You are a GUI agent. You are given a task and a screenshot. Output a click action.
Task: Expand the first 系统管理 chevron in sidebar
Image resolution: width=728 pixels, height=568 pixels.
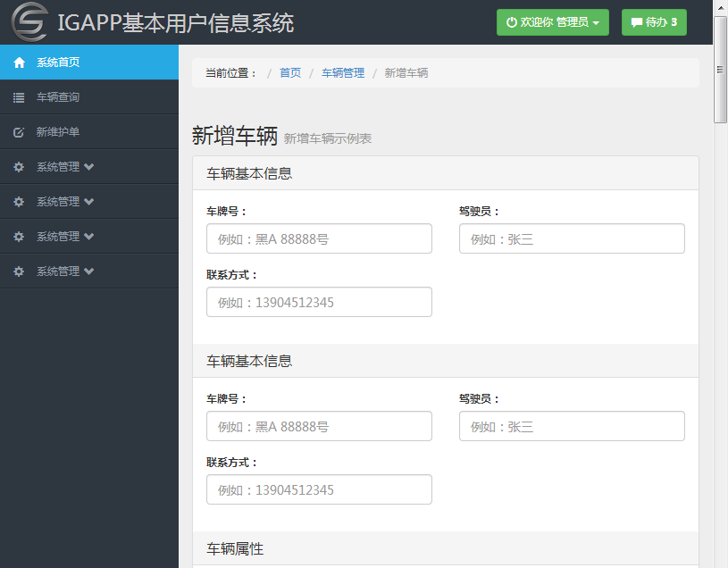point(89,167)
